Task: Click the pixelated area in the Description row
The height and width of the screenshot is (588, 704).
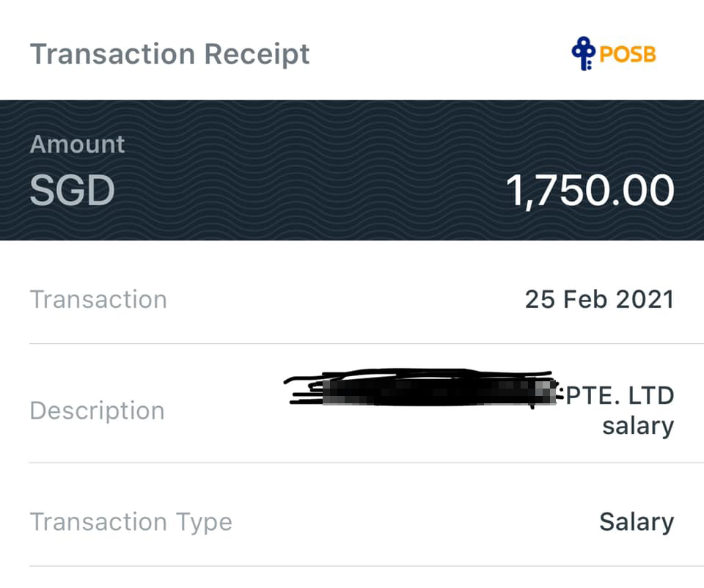Action: coord(440,394)
